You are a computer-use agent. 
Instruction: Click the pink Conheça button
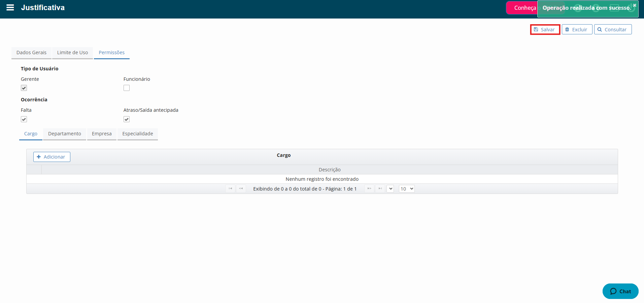(522, 8)
